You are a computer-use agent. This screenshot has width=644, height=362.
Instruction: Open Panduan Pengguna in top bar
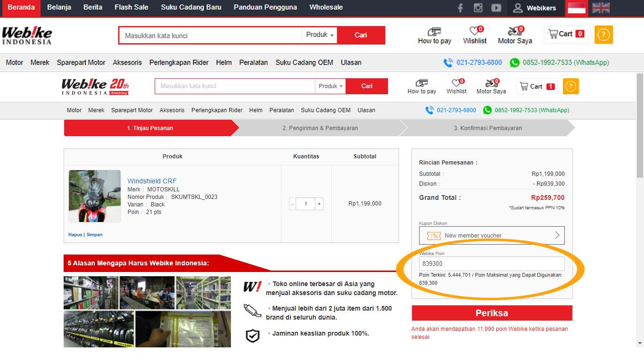point(265,8)
